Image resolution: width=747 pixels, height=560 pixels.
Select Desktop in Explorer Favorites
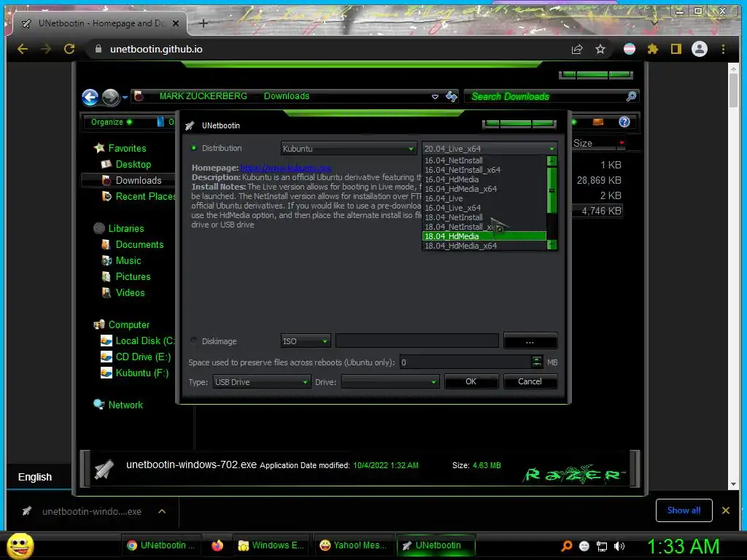pos(133,164)
